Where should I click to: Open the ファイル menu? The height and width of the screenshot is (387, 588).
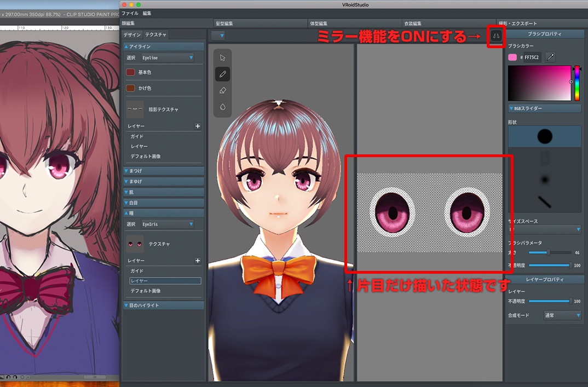[130, 13]
